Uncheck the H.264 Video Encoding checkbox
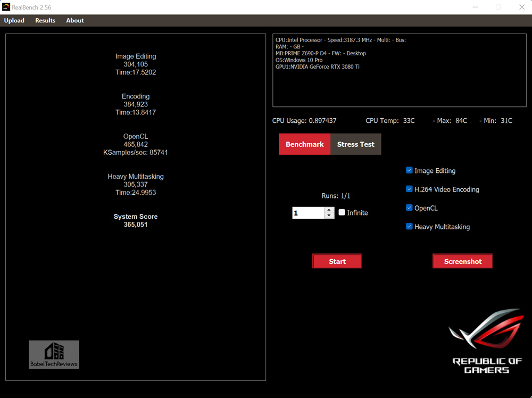 coord(409,189)
